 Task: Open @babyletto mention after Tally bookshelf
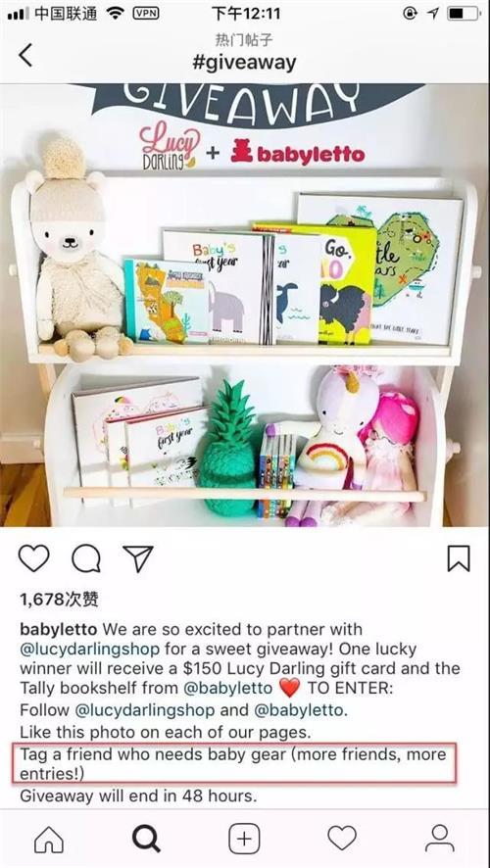pos(228,688)
